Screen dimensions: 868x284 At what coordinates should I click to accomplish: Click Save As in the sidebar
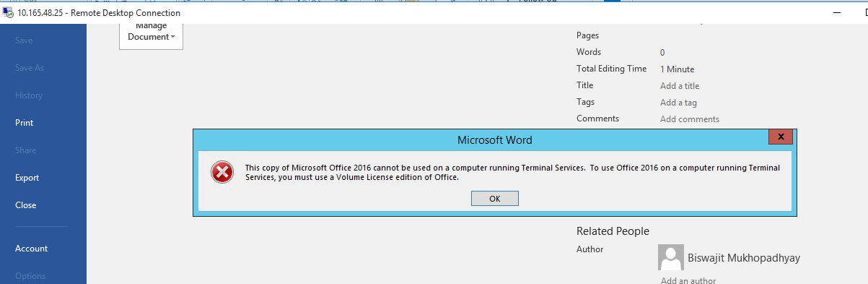click(30, 68)
